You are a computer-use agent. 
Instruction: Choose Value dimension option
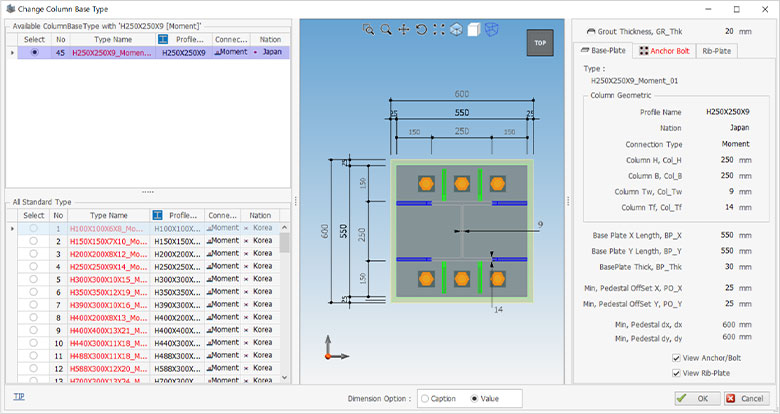(x=474, y=399)
